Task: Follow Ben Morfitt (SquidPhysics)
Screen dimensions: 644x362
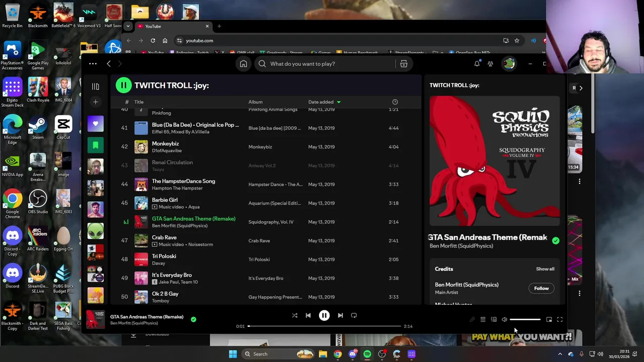Action: pos(541,289)
